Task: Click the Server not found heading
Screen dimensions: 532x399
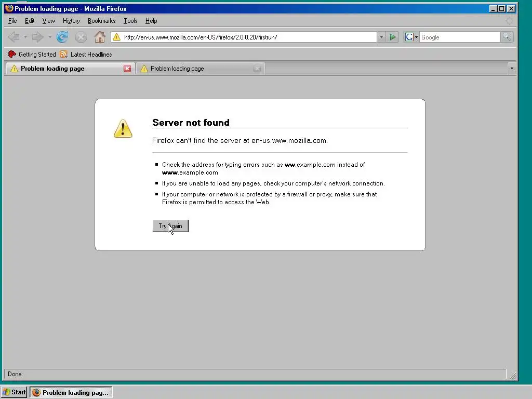Action: coord(191,123)
